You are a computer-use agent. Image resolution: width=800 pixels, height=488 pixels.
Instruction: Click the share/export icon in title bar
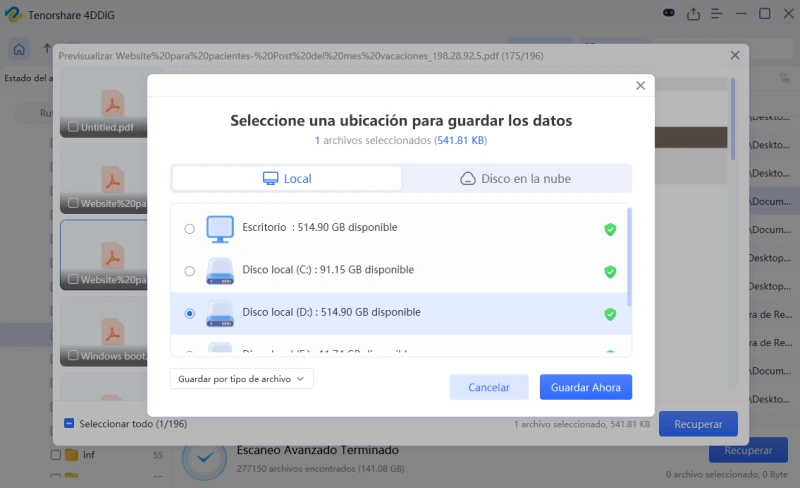tap(693, 14)
